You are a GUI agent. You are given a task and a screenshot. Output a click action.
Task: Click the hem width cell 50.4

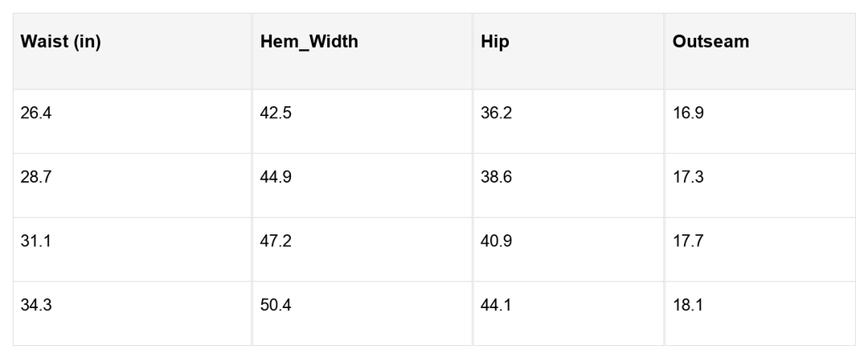pyautogui.click(x=276, y=306)
